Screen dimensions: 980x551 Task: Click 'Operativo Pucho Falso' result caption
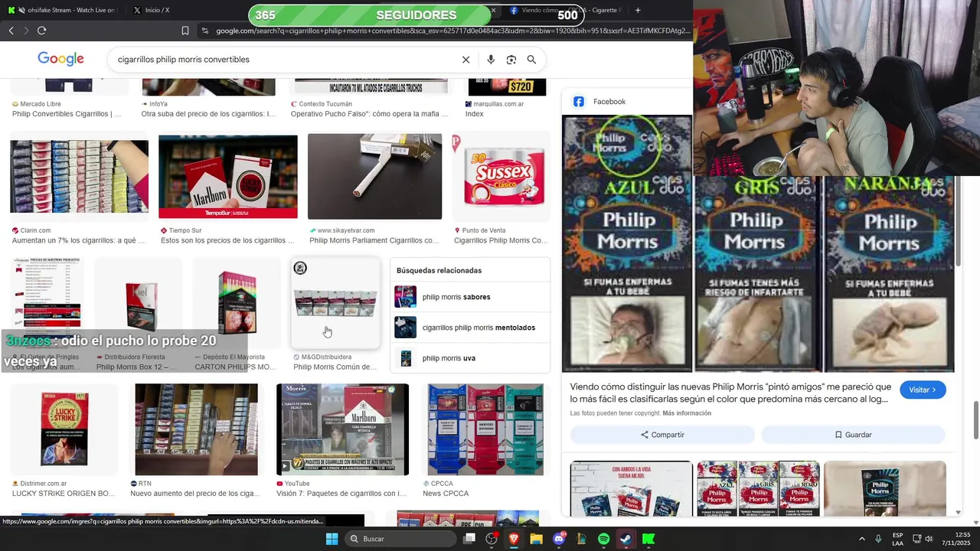click(369, 114)
